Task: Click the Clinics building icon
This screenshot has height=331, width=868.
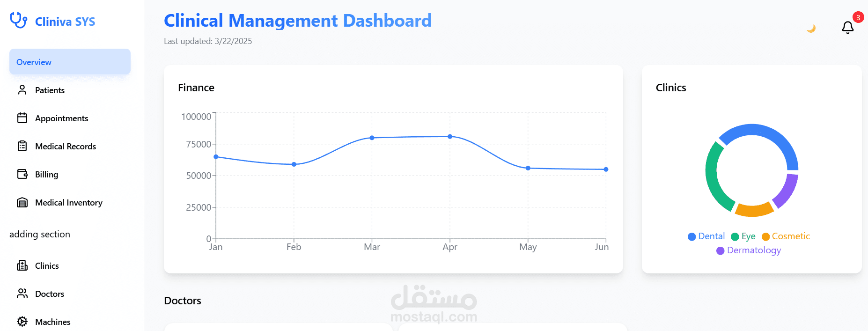Action: (x=22, y=265)
